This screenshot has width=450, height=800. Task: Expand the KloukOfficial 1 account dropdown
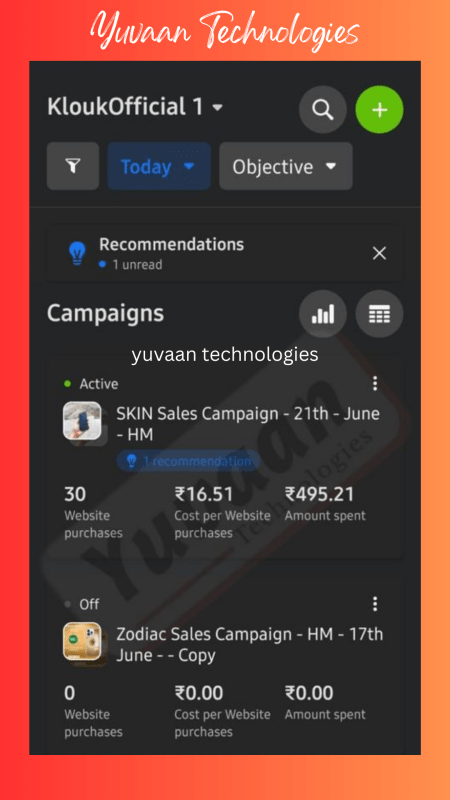135,107
